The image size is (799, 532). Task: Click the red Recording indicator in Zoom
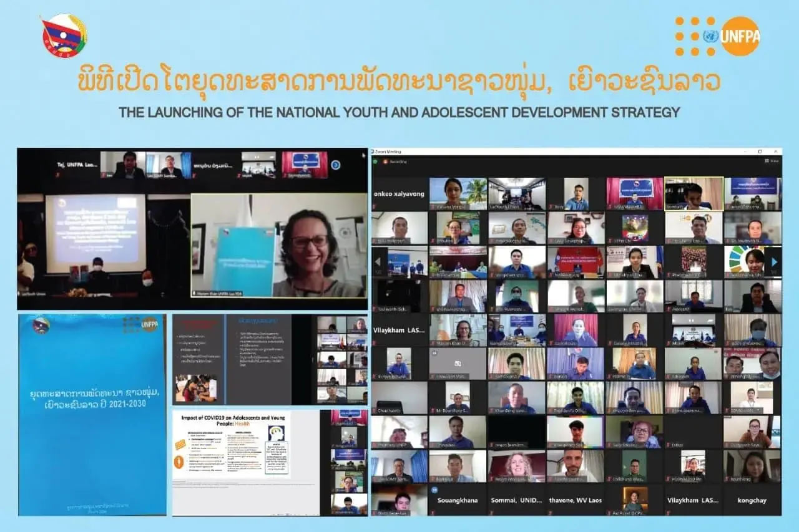point(395,162)
